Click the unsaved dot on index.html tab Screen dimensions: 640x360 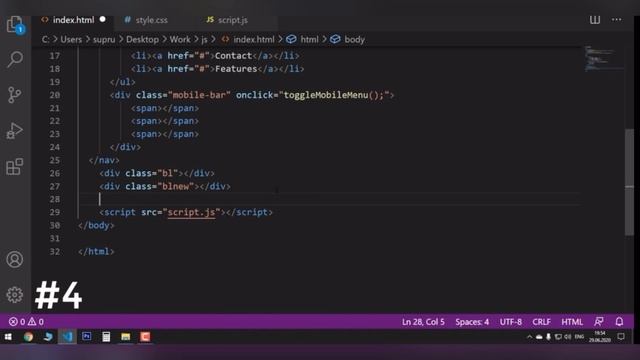[x=102, y=19]
